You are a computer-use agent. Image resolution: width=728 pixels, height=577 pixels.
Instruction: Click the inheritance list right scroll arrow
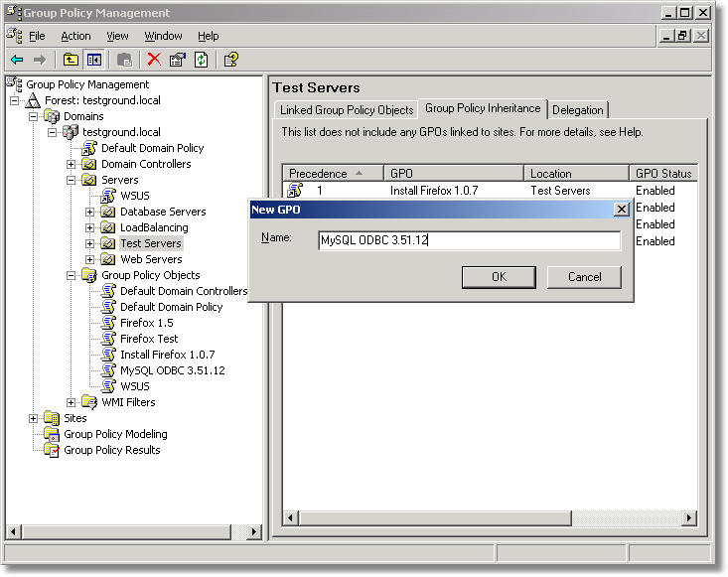click(x=689, y=517)
